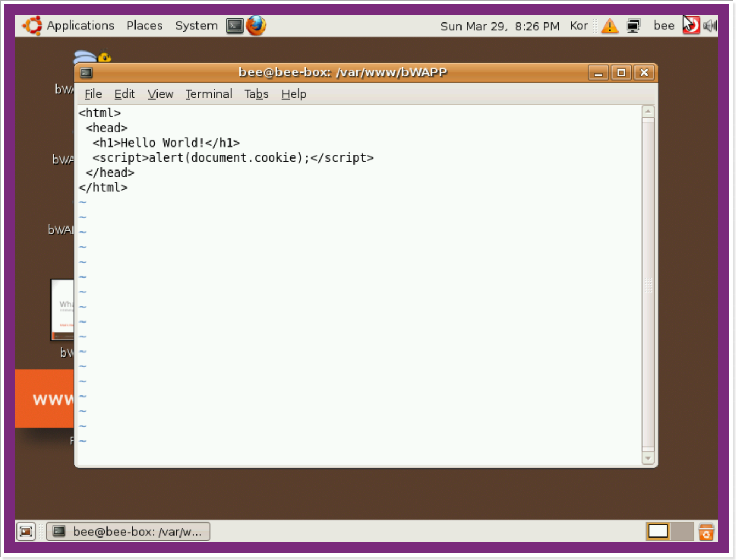
Task: Click the terminal vertical scrollbar track
Action: 648,285
